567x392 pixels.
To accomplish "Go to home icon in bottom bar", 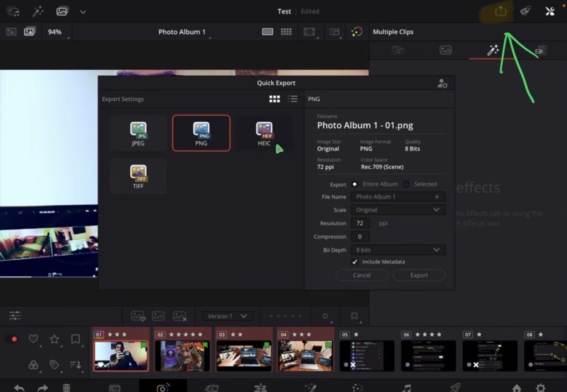I will (517, 388).
